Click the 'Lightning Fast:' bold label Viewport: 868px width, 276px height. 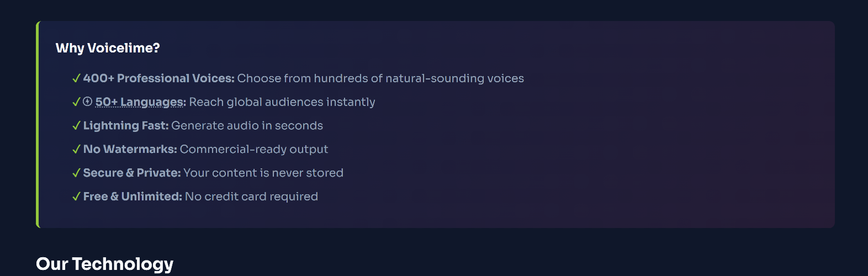coord(126,126)
